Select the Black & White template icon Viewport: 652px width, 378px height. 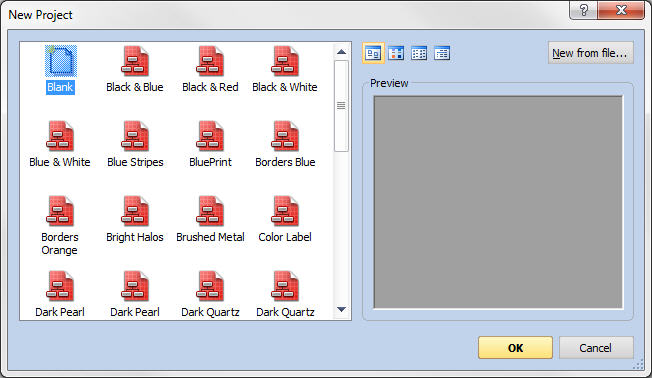point(285,61)
